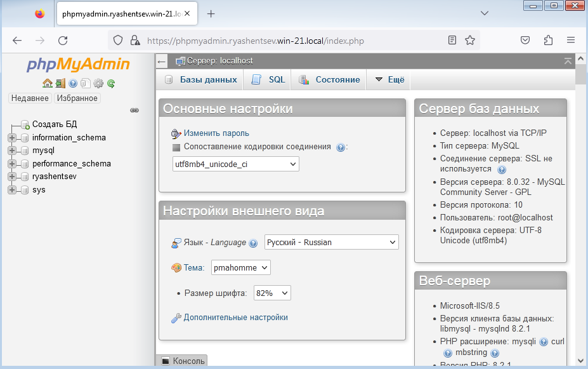Click the vertical scrollbar down arrow

[581, 361]
